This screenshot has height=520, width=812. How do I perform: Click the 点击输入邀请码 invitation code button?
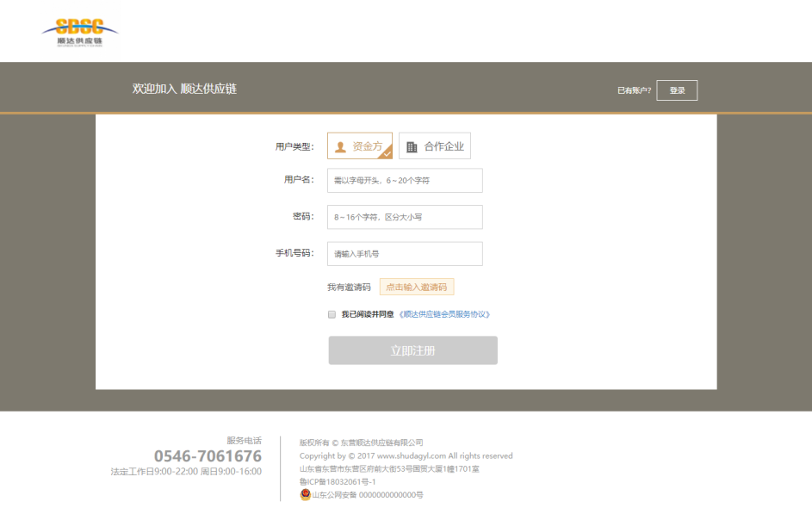pyautogui.click(x=417, y=286)
